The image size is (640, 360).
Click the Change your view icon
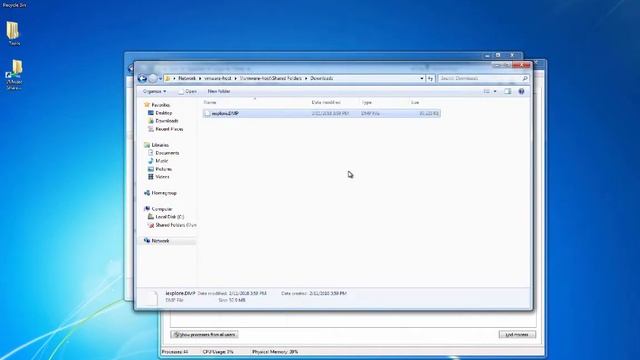point(487,91)
